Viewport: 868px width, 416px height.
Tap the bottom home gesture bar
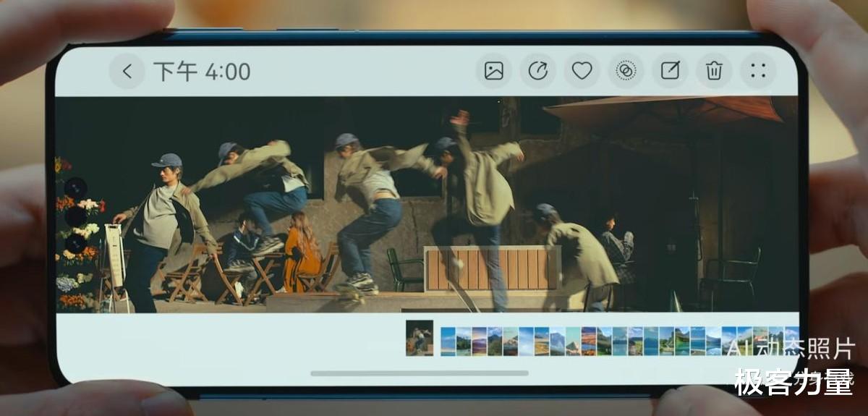pyautogui.click(x=420, y=373)
